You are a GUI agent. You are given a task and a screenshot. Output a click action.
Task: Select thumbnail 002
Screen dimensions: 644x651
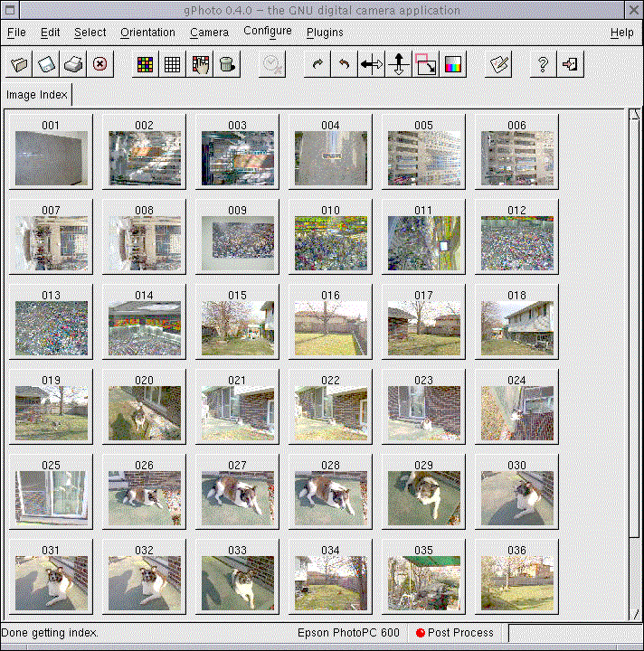[144, 152]
